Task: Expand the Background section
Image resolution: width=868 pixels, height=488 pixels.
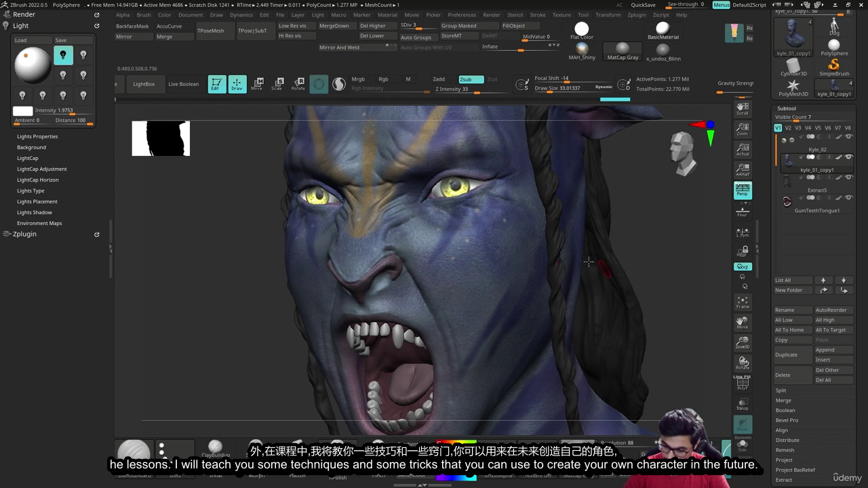Action: 31,147
